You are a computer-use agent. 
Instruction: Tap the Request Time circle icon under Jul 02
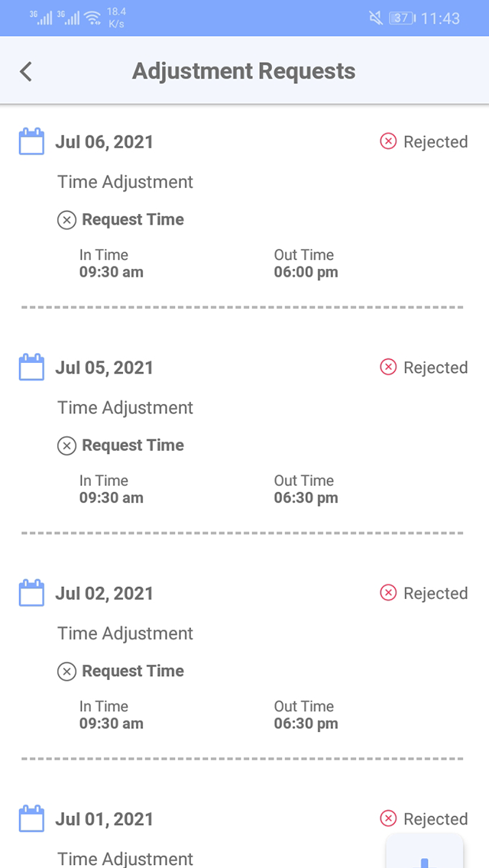point(67,672)
